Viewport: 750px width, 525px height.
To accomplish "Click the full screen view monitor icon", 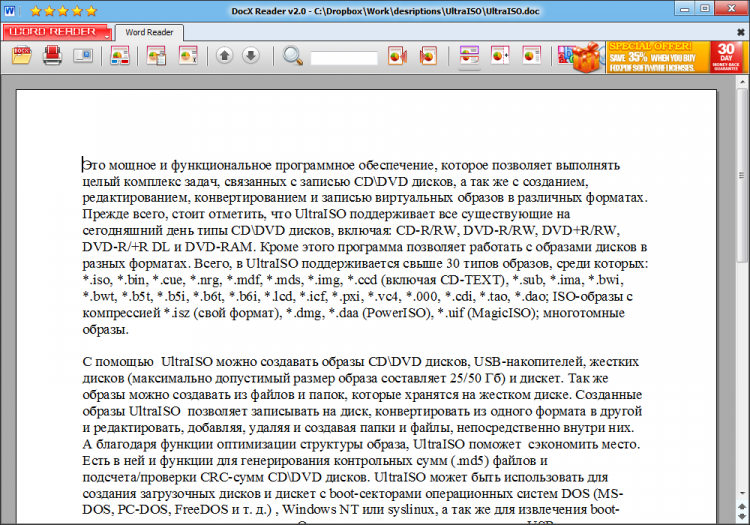I will point(82,56).
